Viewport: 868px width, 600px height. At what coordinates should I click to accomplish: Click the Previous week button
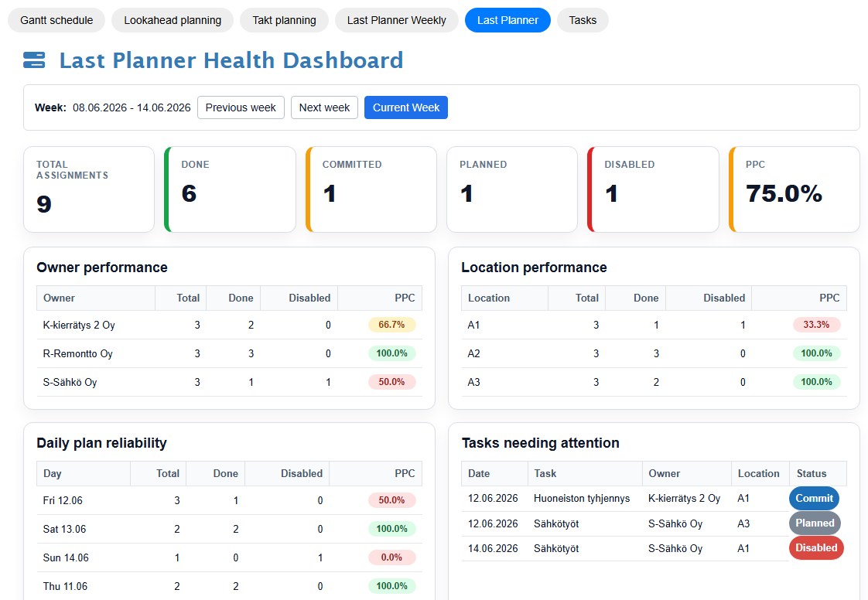241,107
